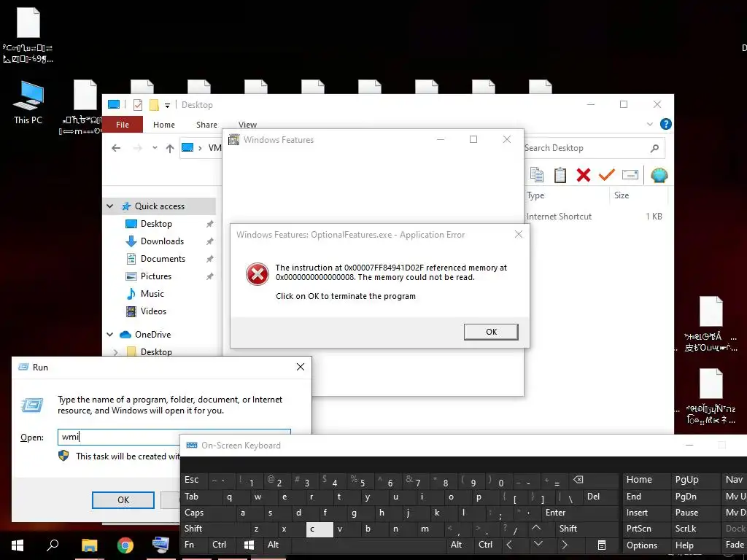
Task: Open Explorer Help with the blue question mark
Action: (665, 124)
